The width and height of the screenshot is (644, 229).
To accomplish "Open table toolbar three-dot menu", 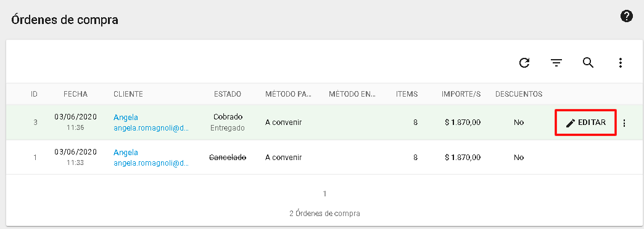I will [x=620, y=63].
